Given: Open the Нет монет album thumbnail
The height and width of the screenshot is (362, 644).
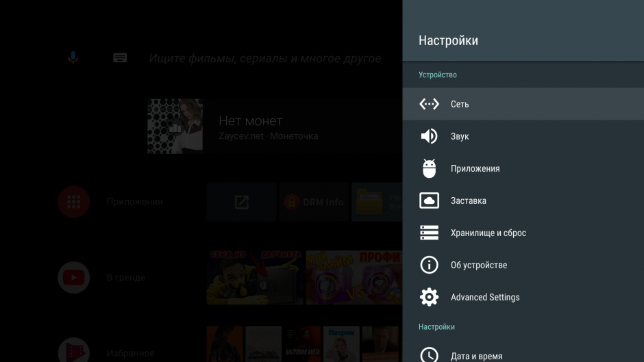Looking at the screenshot, I should coord(175,127).
